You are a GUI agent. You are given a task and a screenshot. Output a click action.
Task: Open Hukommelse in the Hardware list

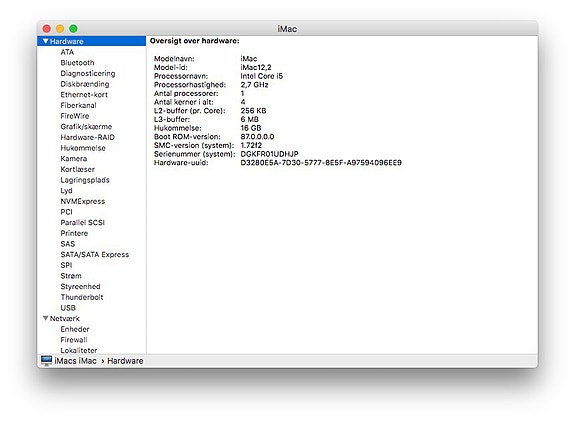click(x=83, y=148)
